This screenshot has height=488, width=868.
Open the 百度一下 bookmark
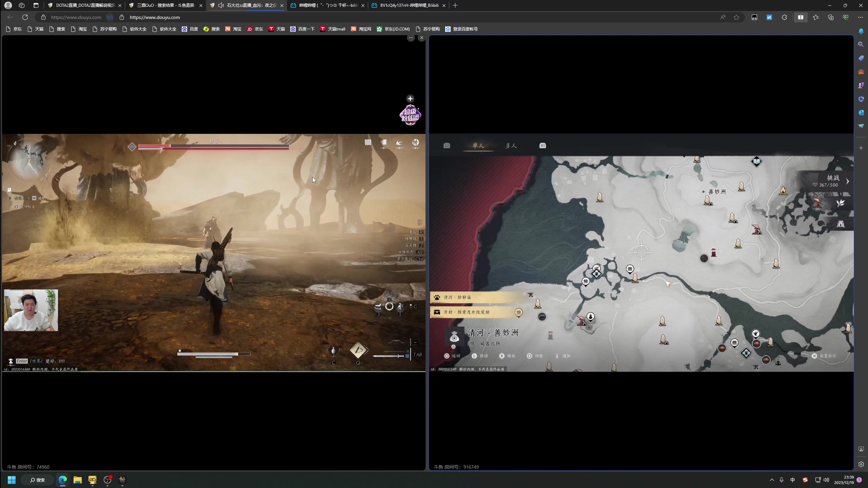coord(302,29)
